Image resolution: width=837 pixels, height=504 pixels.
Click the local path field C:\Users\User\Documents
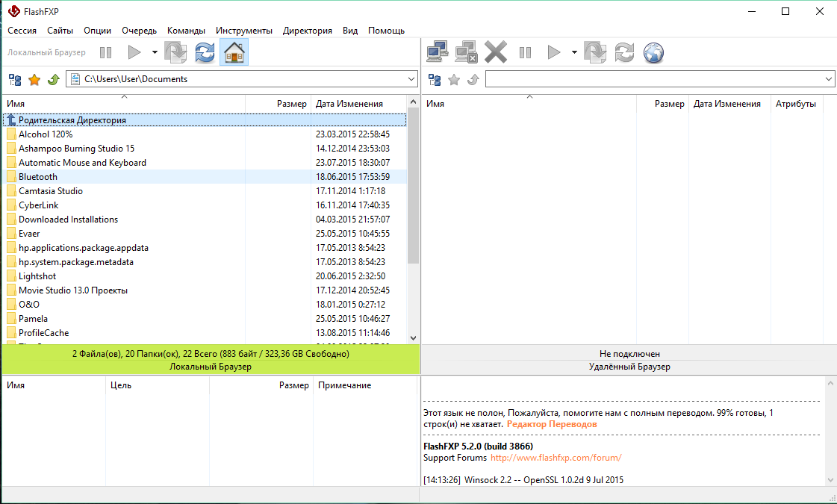(x=242, y=79)
